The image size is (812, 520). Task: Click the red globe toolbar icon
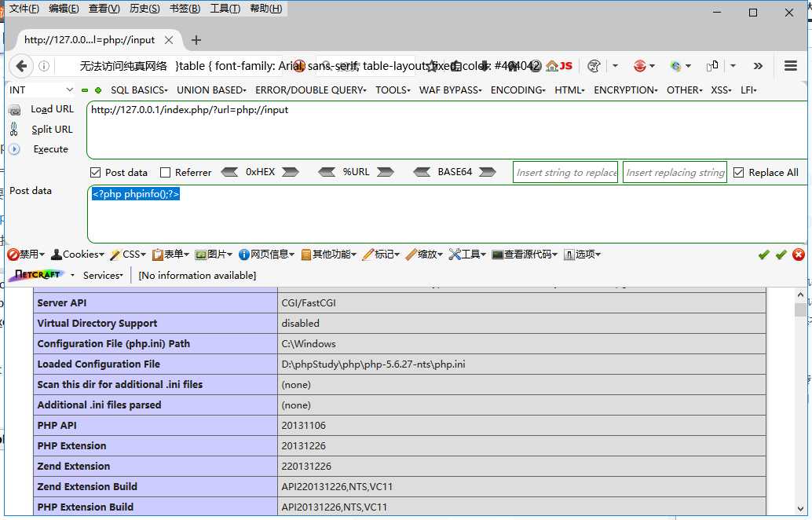(640, 66)
